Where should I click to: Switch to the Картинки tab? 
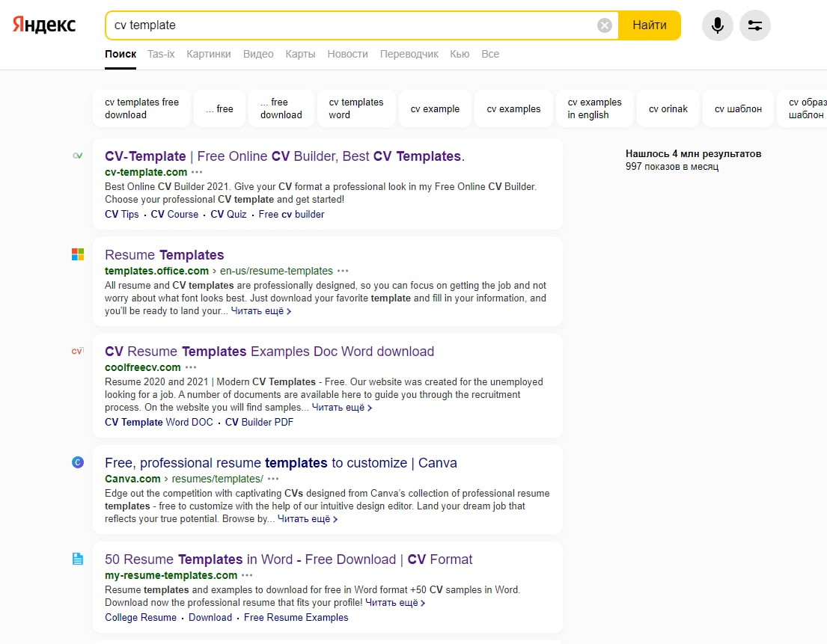(208, 54)
